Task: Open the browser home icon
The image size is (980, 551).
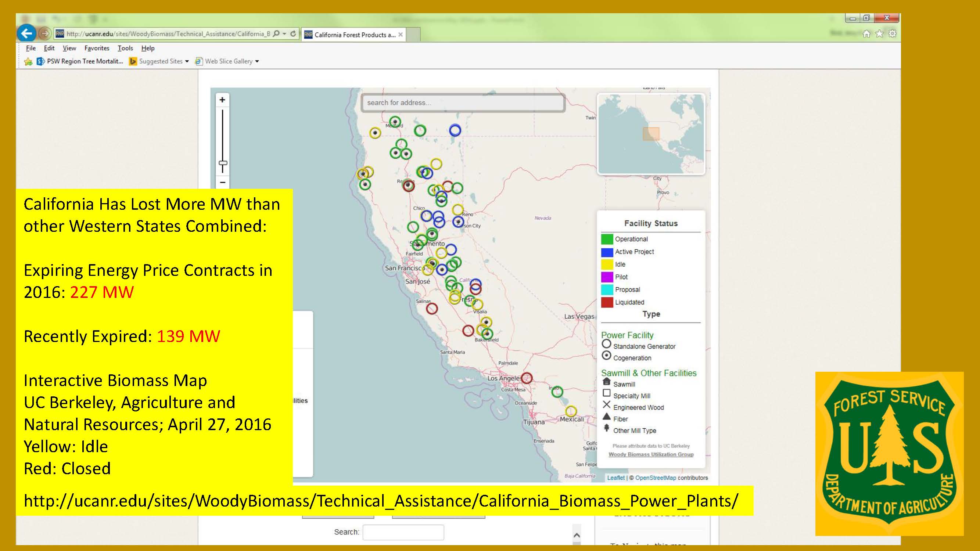Action: tap(866, 34)
